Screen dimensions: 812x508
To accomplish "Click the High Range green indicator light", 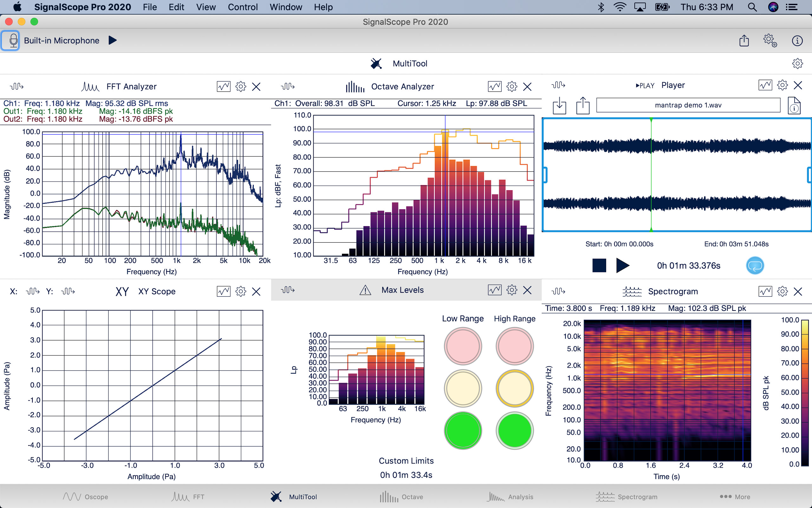I will 514,431.
